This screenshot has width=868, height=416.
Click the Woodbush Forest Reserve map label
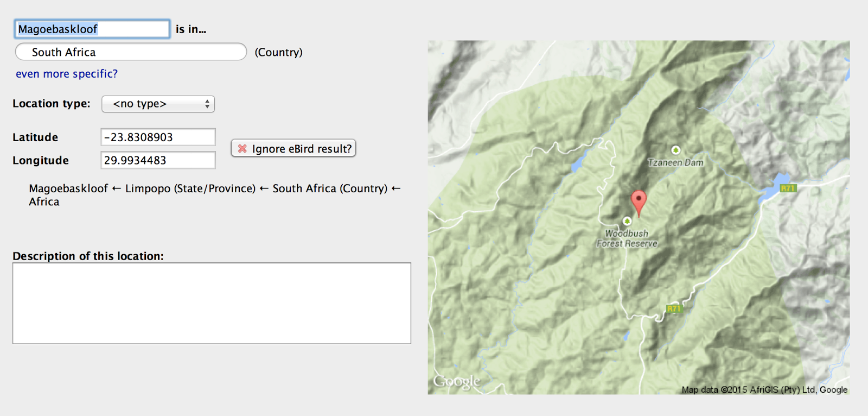[627, 238]
